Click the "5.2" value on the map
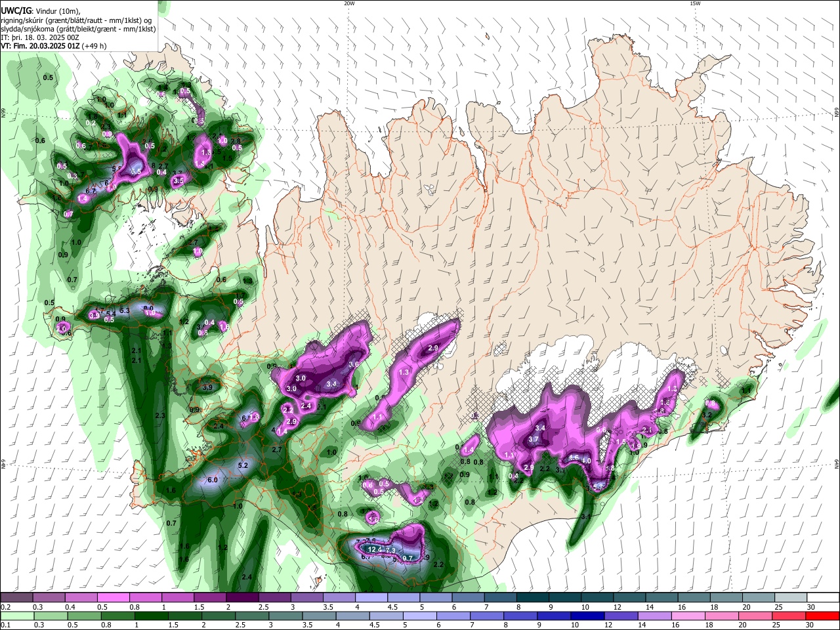This screenshot has width=840, height=630. [x=243, y=465]
